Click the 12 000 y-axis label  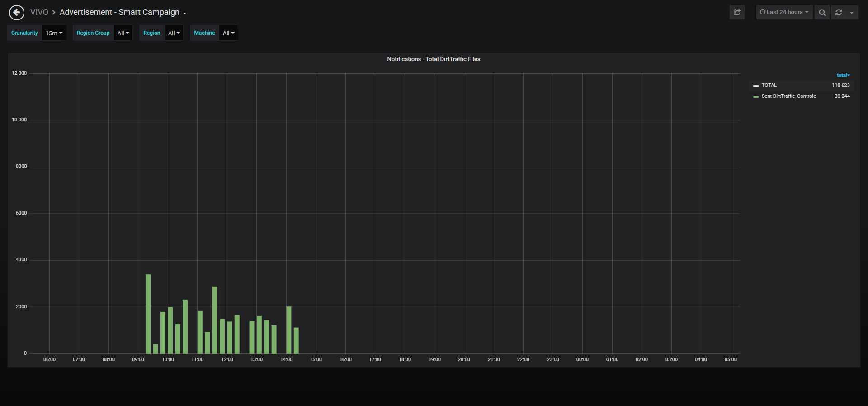(x=19, y=73)
